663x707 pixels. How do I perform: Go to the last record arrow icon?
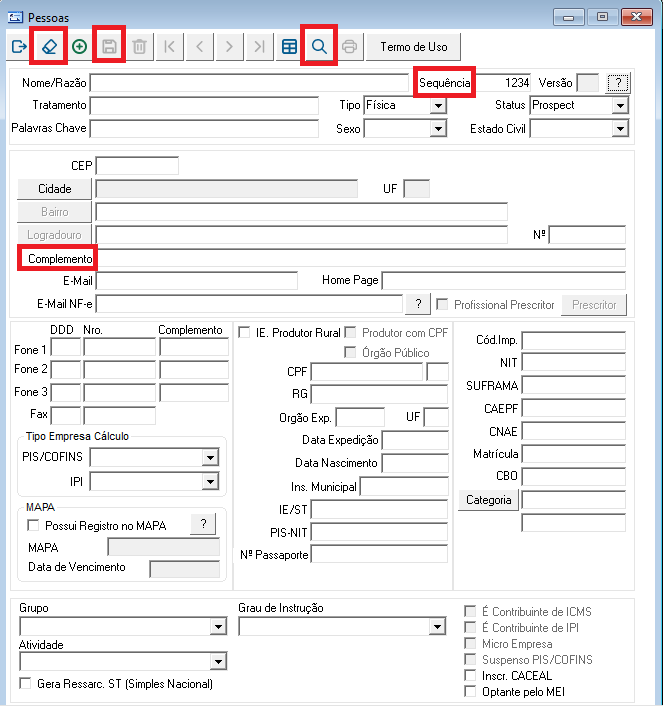pos(259,46)
